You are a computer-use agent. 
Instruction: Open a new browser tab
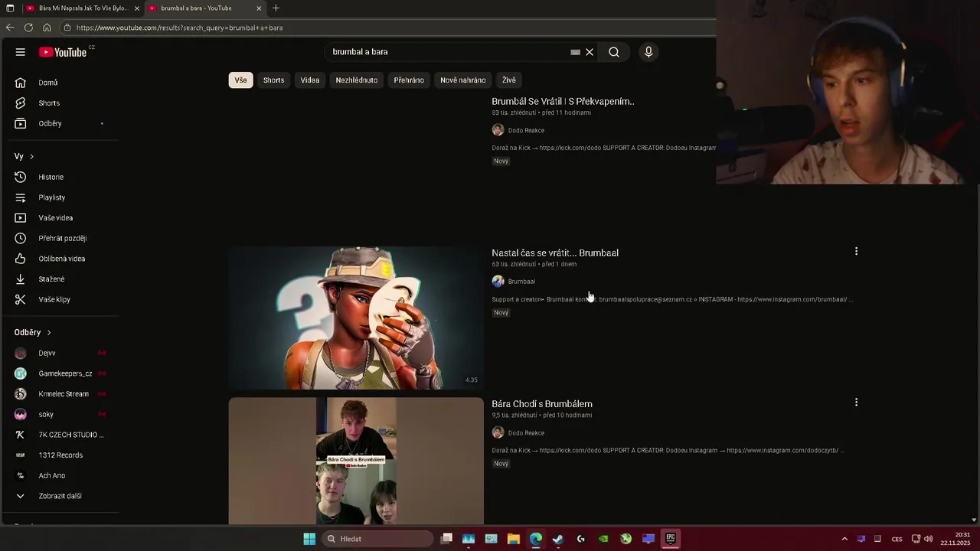pos(276,8)
